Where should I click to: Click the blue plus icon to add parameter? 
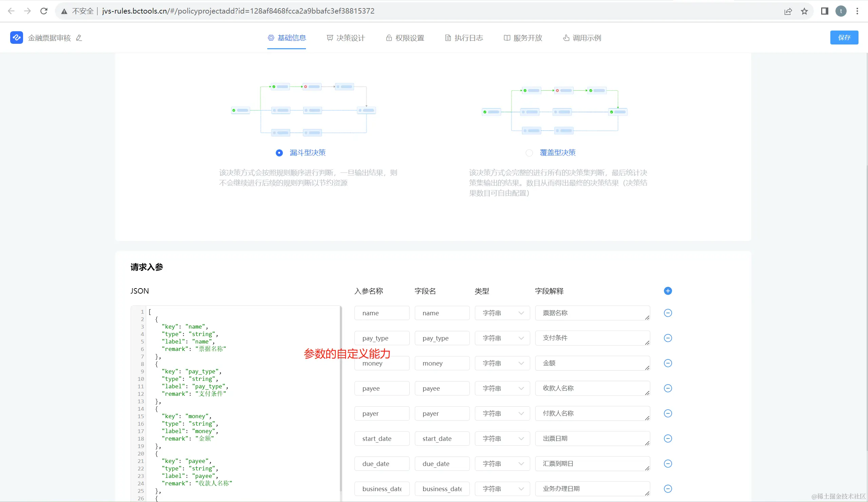(668, 291)
